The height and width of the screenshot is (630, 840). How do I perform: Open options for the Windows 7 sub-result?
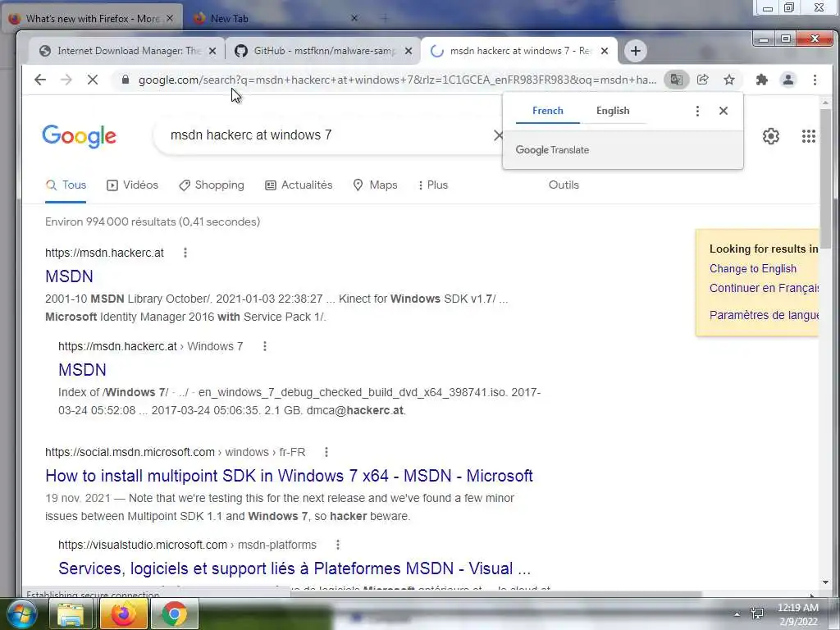(265, 346)
